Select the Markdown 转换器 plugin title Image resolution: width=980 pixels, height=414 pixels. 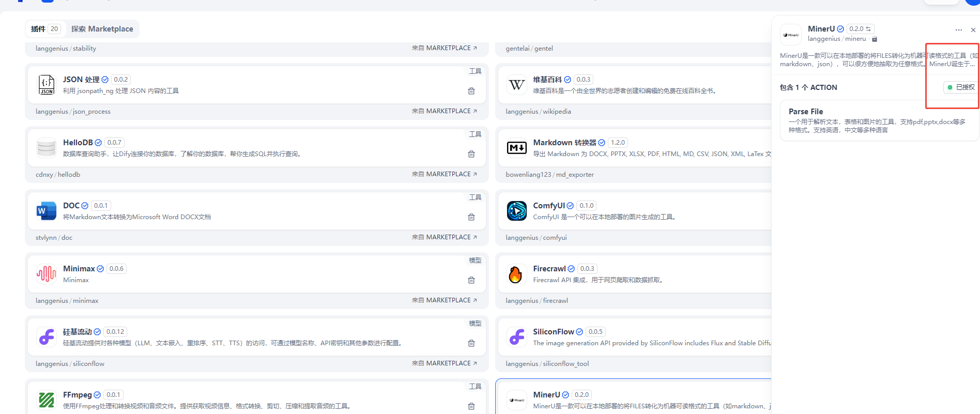564,143
